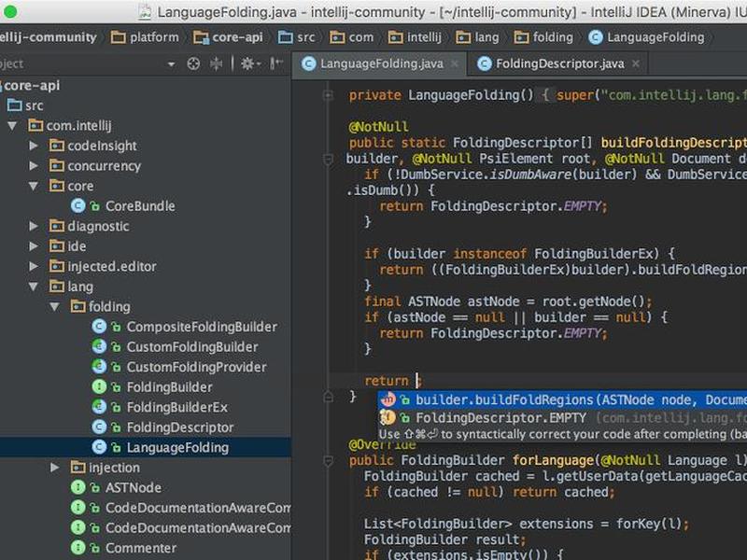Select Commenter interface in tree
The width and height of the screenshot is (747, 560).
(141, 548)
